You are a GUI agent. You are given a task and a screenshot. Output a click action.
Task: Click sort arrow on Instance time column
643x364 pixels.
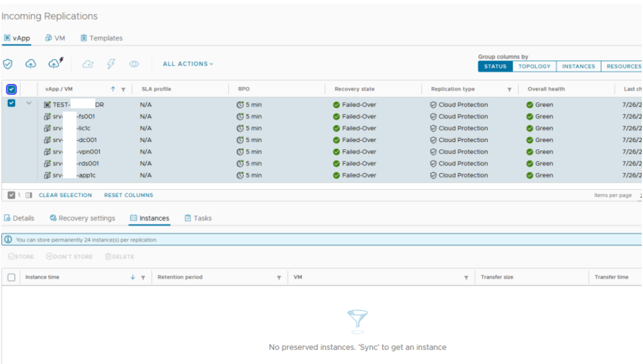pyautogui.click(x=133, y=278)
